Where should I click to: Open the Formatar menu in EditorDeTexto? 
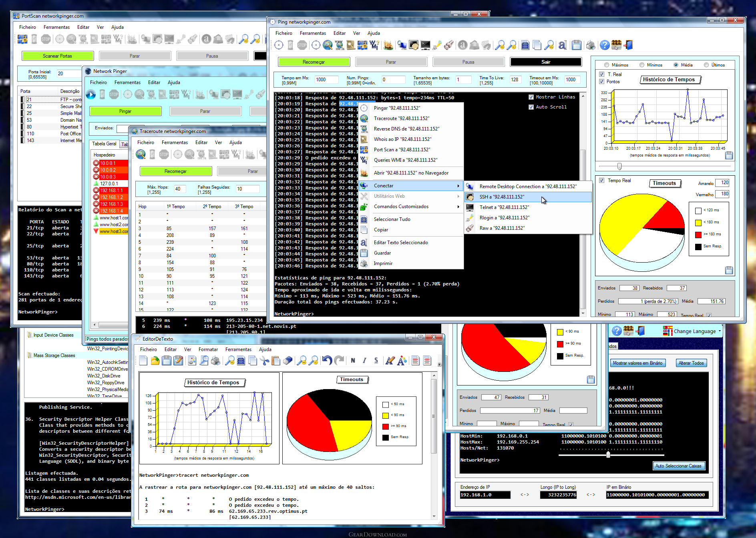point(208,349)
